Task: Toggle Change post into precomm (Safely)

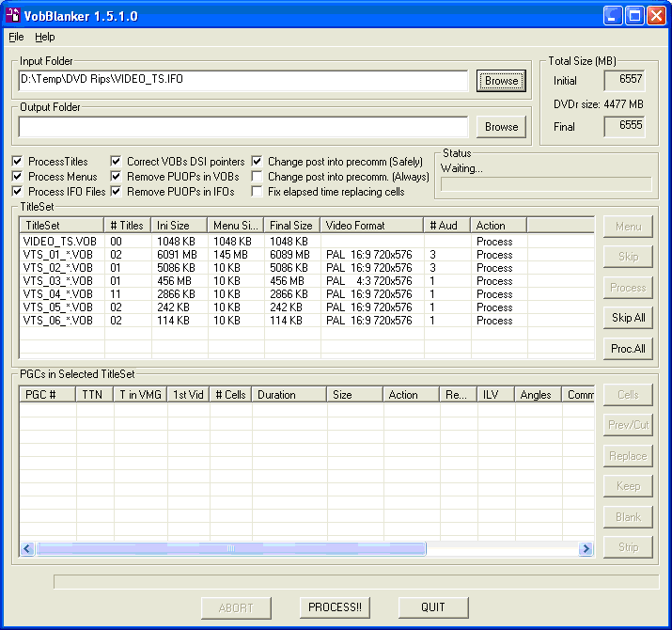Action: point(257,161)
